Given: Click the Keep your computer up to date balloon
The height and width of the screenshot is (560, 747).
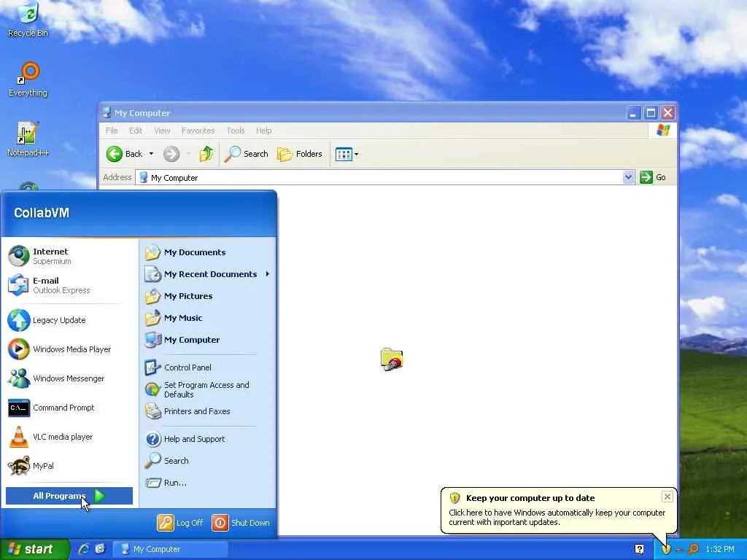Looking at the screenshot, I should point(559,510).
